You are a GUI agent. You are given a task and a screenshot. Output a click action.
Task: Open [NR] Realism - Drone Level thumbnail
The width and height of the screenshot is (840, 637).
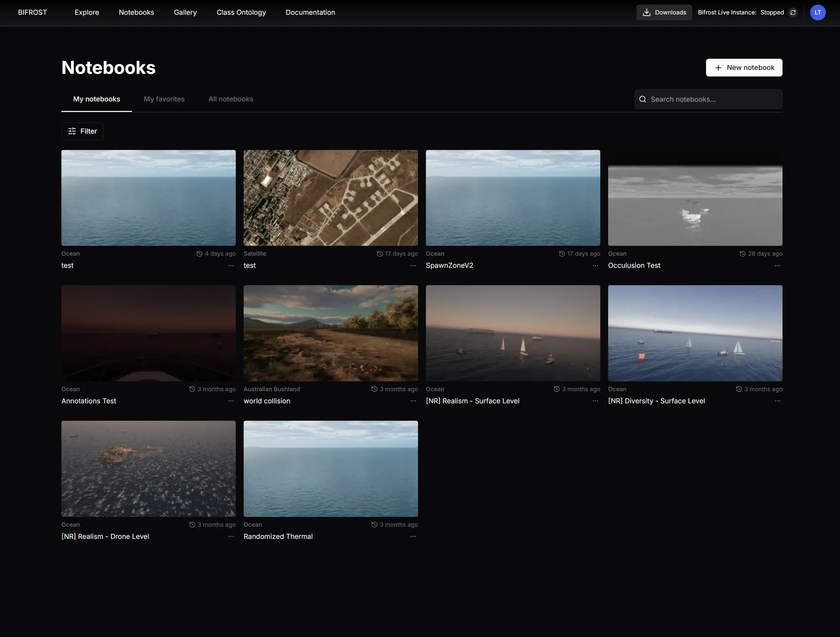click(x=148, y=469)
